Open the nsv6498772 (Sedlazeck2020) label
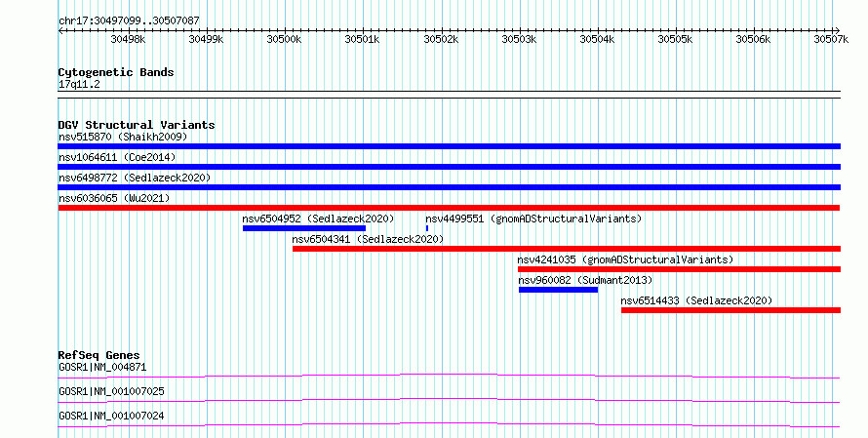Viewport: 868px width, 438px height. [135, 178]
